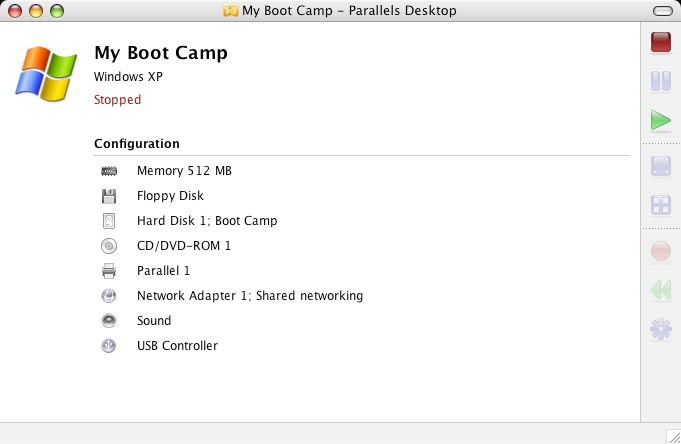
Task: Start the virtual machine with green Play
Action: [x=661, y=121]
